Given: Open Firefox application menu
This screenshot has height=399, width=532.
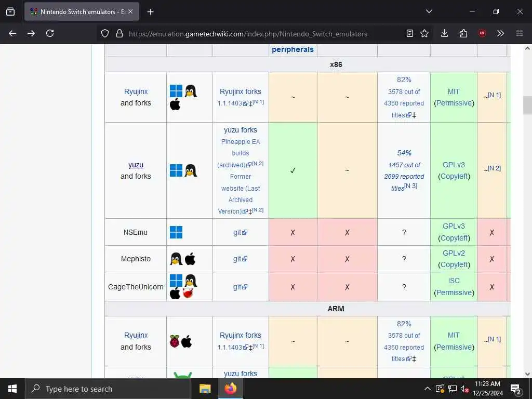Looking at the screenshot, I should click(x=520, y=33).
